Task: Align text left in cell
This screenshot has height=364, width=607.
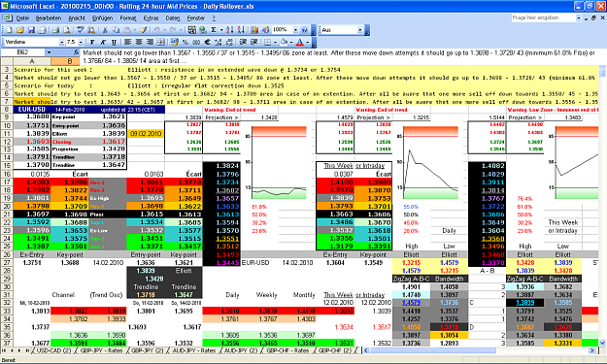Action: (x=128, y=42)
